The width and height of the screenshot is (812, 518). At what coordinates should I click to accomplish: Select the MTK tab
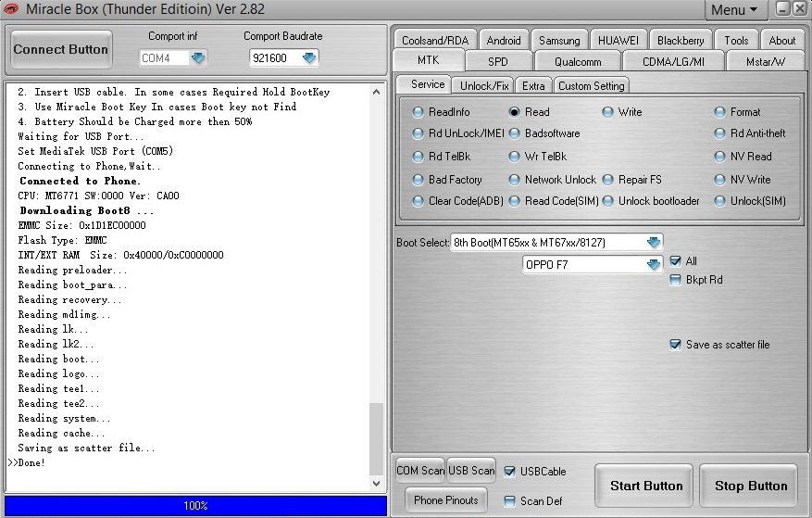429,60
